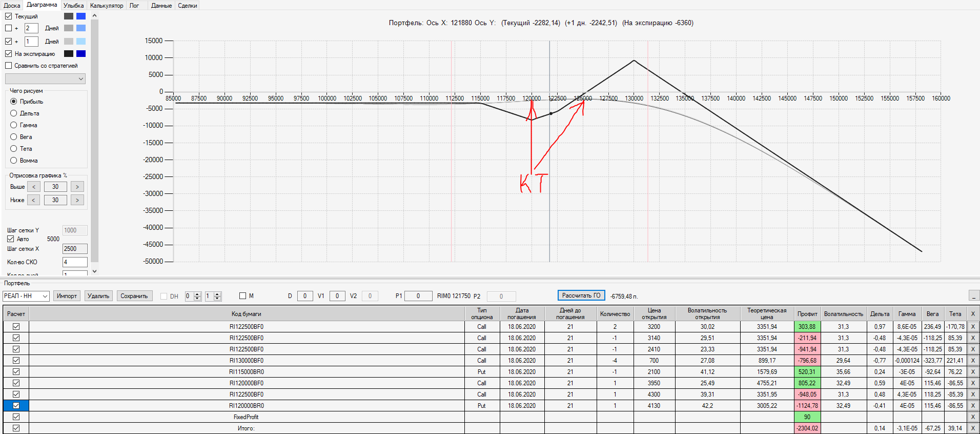Focus the Кол-во СКО input field
Viewport: 980px width, 434px height.
(75, 262)
